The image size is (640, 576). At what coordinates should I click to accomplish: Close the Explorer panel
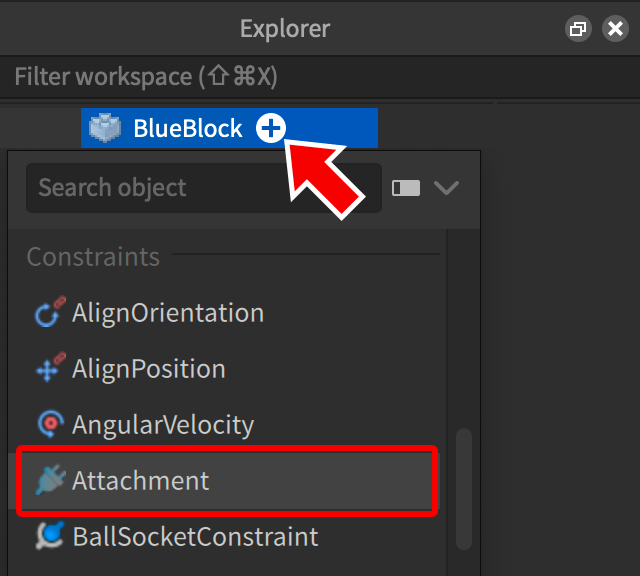615,29
